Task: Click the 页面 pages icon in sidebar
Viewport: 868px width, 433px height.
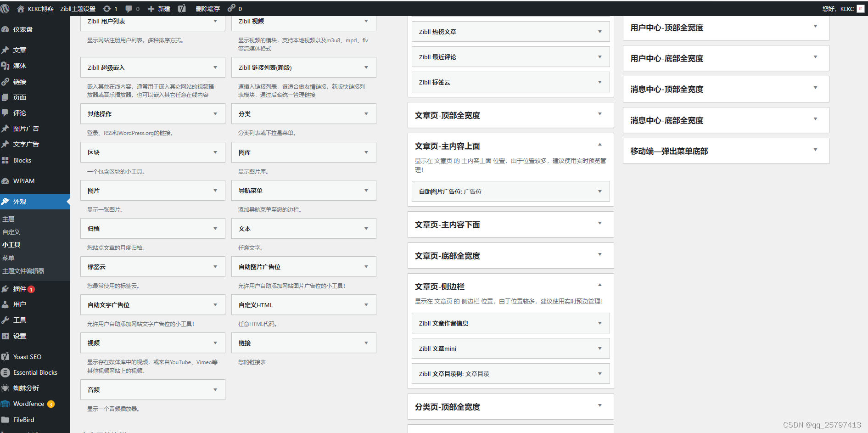Action: point(5,97)
